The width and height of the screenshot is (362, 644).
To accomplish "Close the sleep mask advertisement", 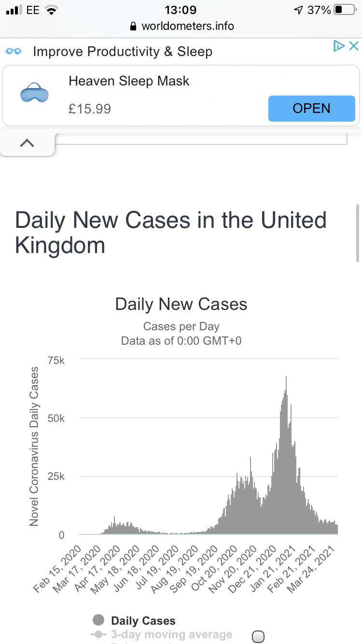I will [354, 46].
